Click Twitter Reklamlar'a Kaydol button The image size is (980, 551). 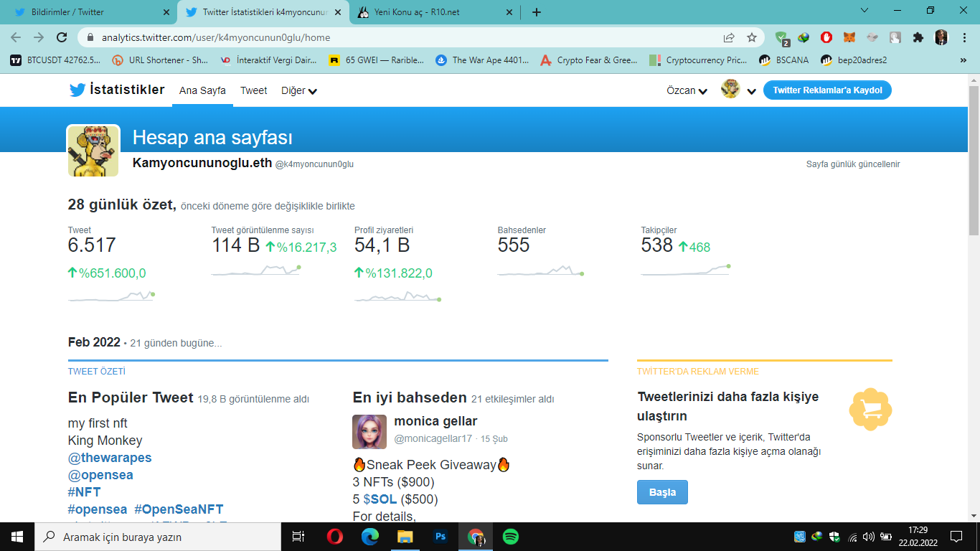(827, 90)
